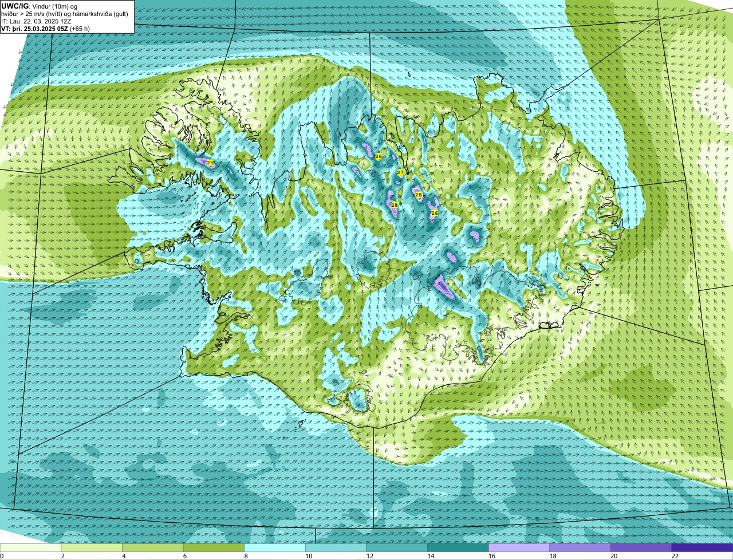733x560 pixels.
Task: Click the 'VT: þri. 25.03.2025 05Z (+65 h)' line
Action: (45, 28)
